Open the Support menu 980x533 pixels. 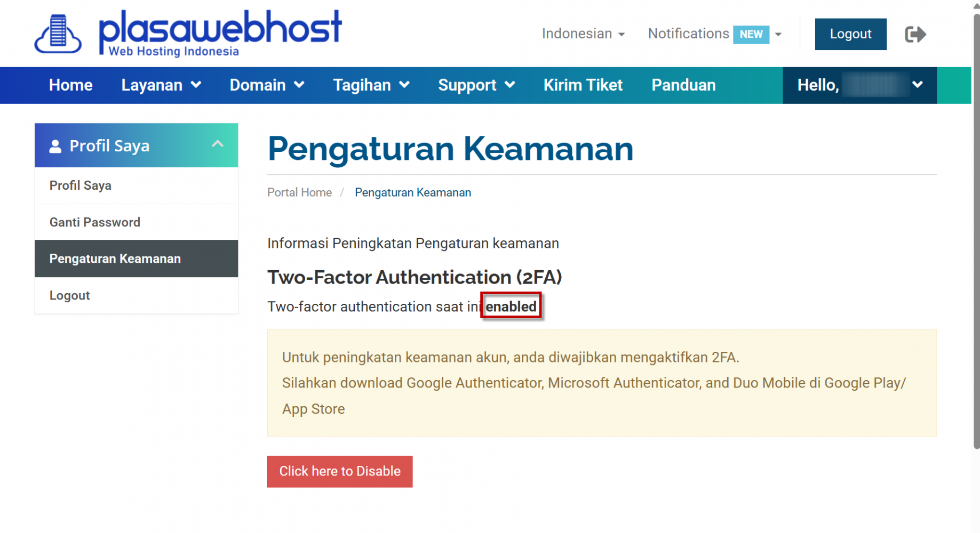[x=476, y=85]
